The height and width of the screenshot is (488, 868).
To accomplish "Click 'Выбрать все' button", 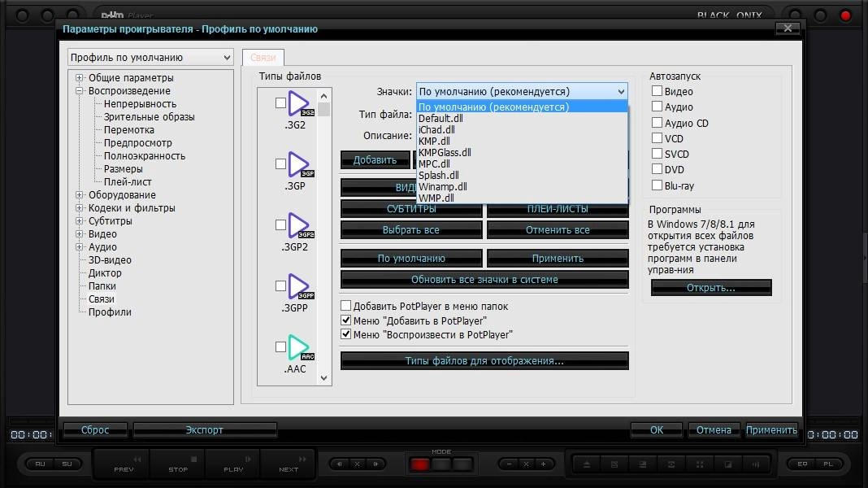I will click(x=411, y=230).
